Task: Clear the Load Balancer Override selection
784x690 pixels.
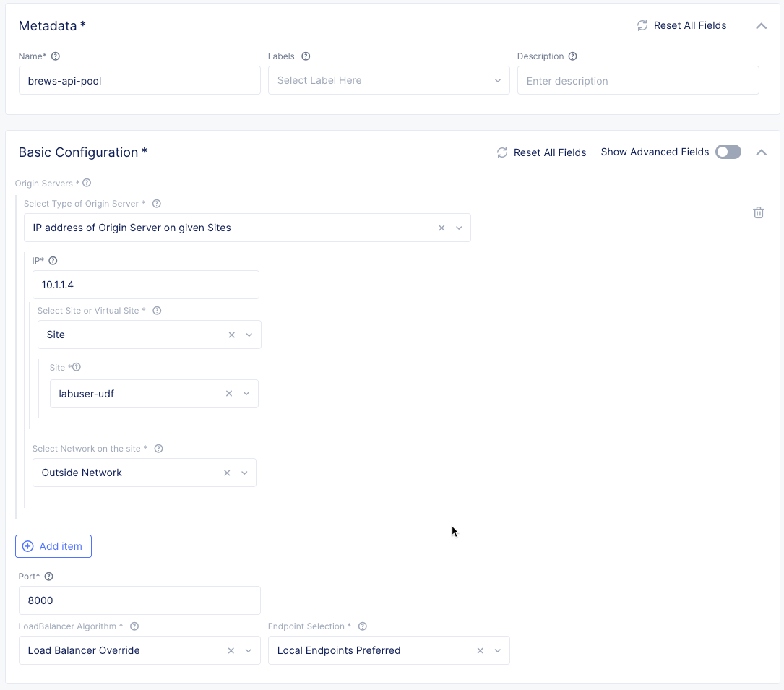Action: pos(231,650)
